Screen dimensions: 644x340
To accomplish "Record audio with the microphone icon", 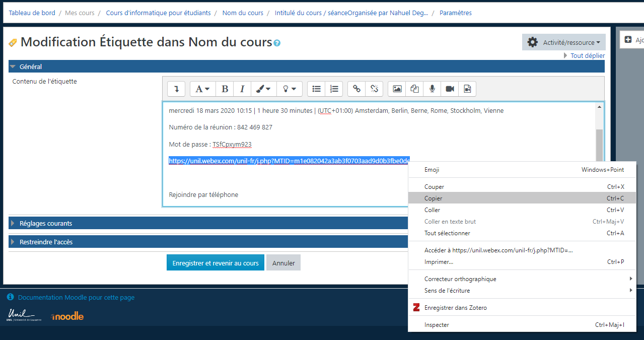I will tap(432, 89).
